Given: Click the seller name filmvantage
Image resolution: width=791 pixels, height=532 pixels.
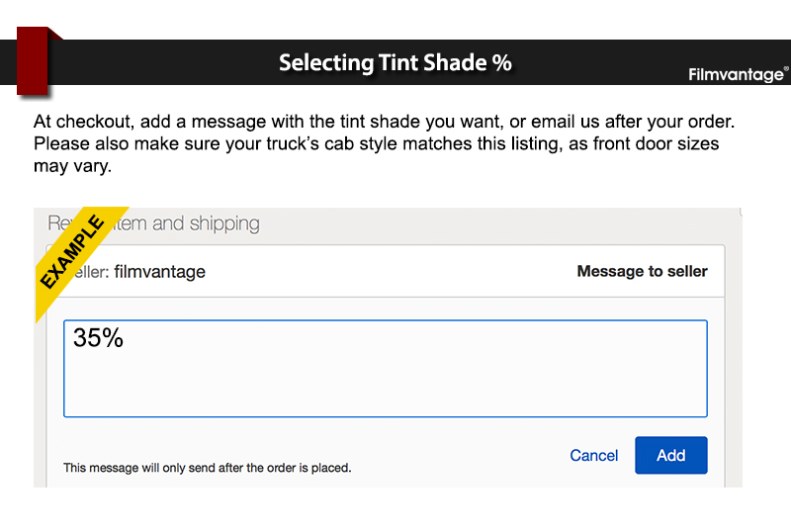Looking at the screenshot, I should [x=160, y=271].
